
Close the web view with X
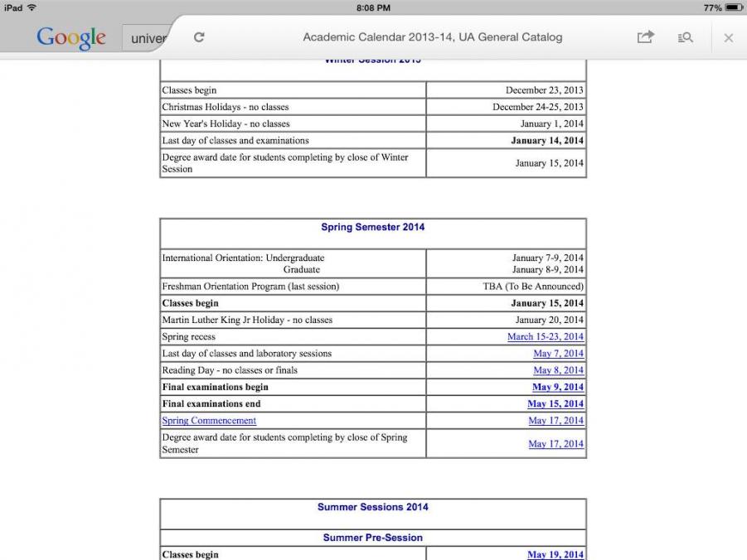[728, 37]
